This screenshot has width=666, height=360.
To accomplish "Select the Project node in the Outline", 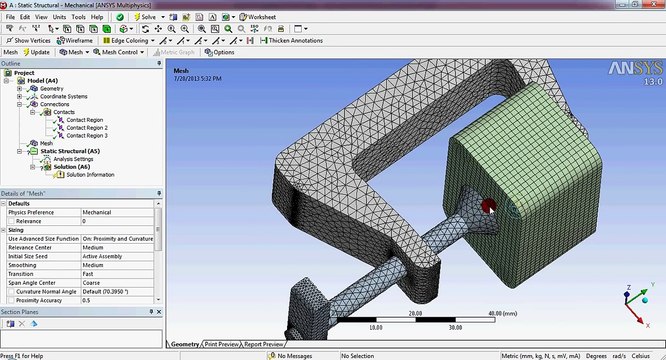I will 24,73.
